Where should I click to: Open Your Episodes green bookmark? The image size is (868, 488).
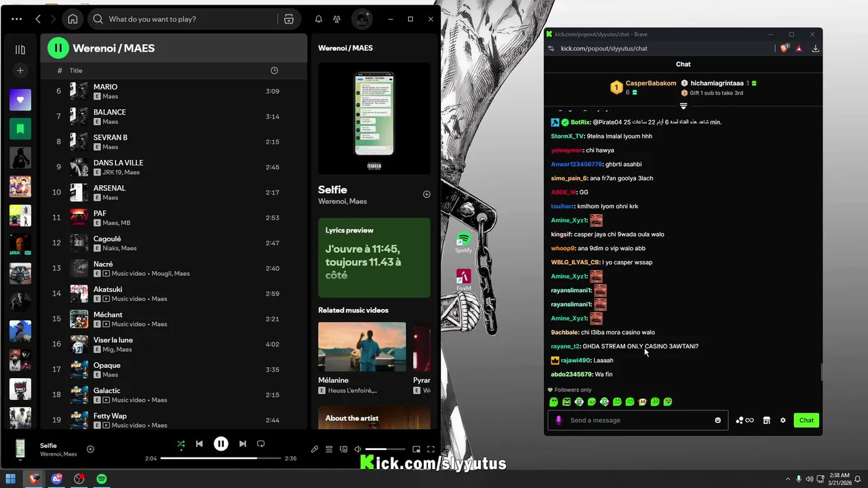pos(20,129)
